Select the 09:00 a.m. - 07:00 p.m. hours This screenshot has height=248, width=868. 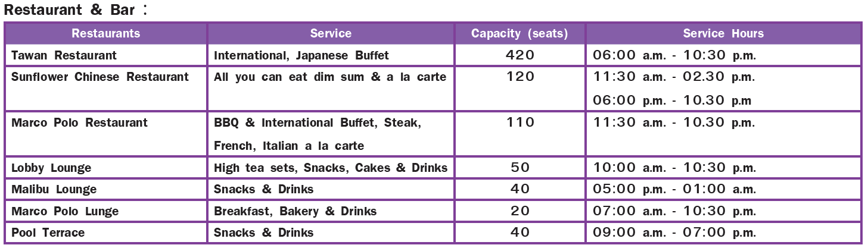point(674,233)
